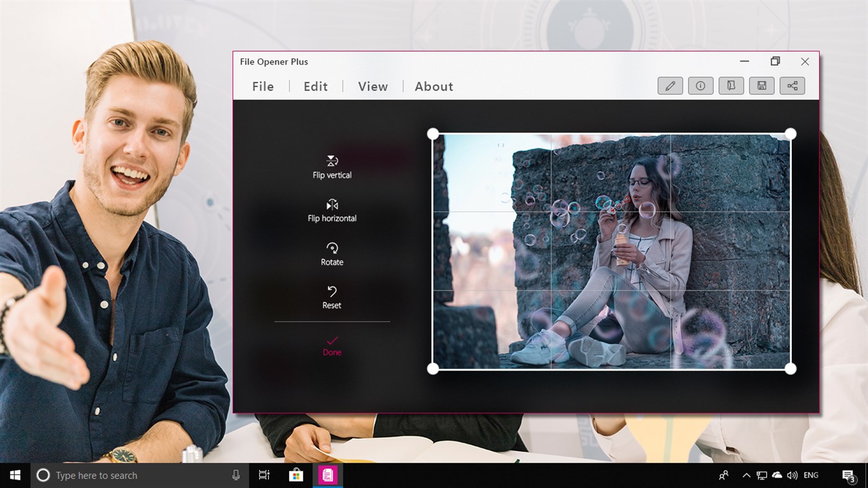Share the file using the share icon

coord(792,86)
